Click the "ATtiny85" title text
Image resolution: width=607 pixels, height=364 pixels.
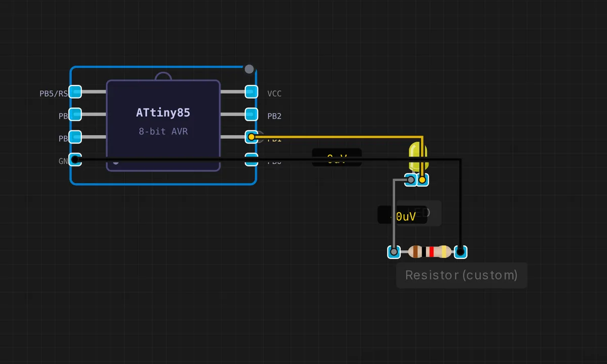click(x=163, y=112)
